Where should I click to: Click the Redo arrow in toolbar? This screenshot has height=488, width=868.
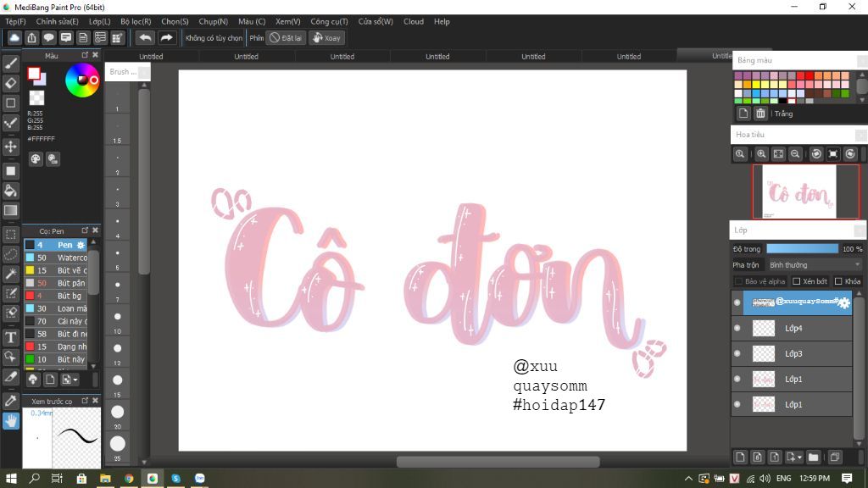[x=166, y=37]
